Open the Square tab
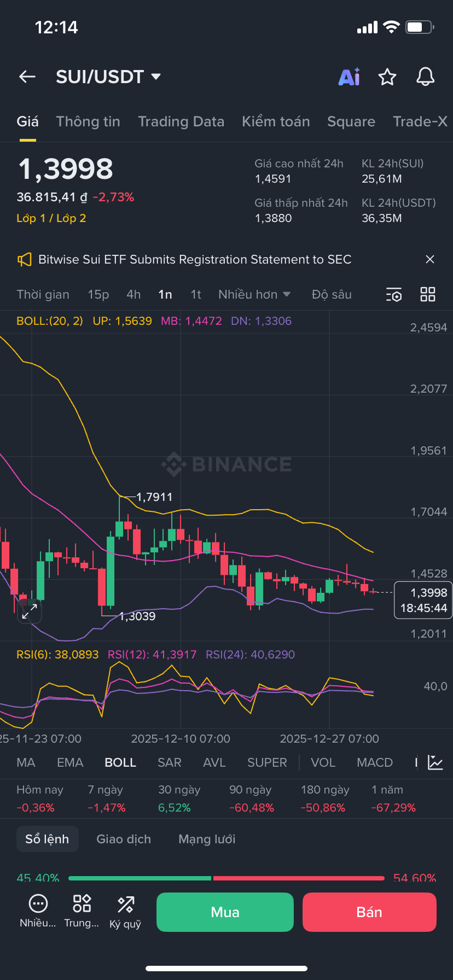The image size is (453, 980). tap(351, 121)
